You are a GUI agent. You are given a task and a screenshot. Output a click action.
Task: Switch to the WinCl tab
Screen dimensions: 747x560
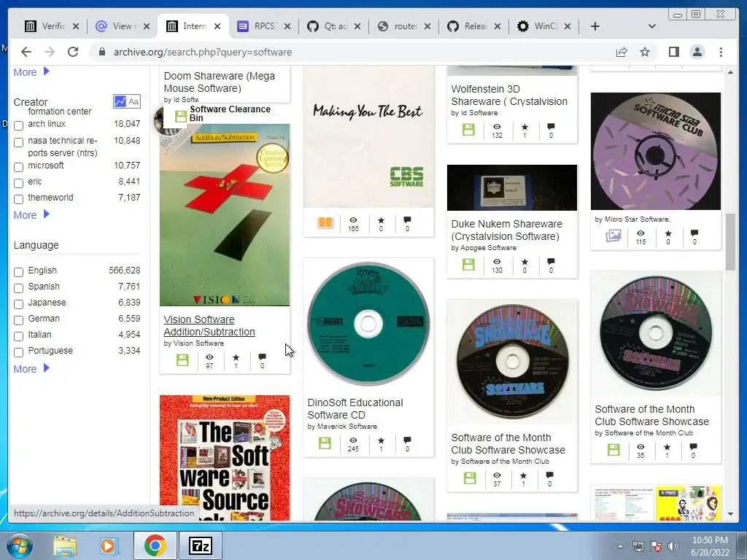[543, 26]
